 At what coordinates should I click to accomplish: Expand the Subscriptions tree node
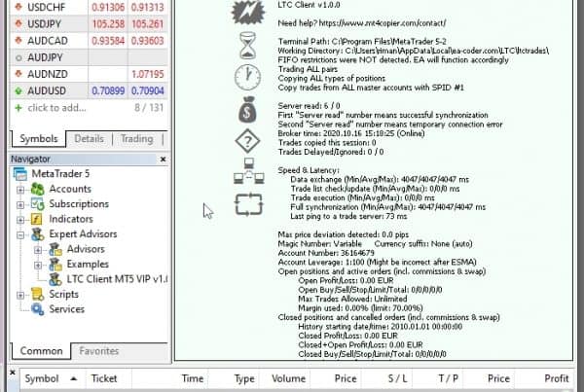(20, 204)
